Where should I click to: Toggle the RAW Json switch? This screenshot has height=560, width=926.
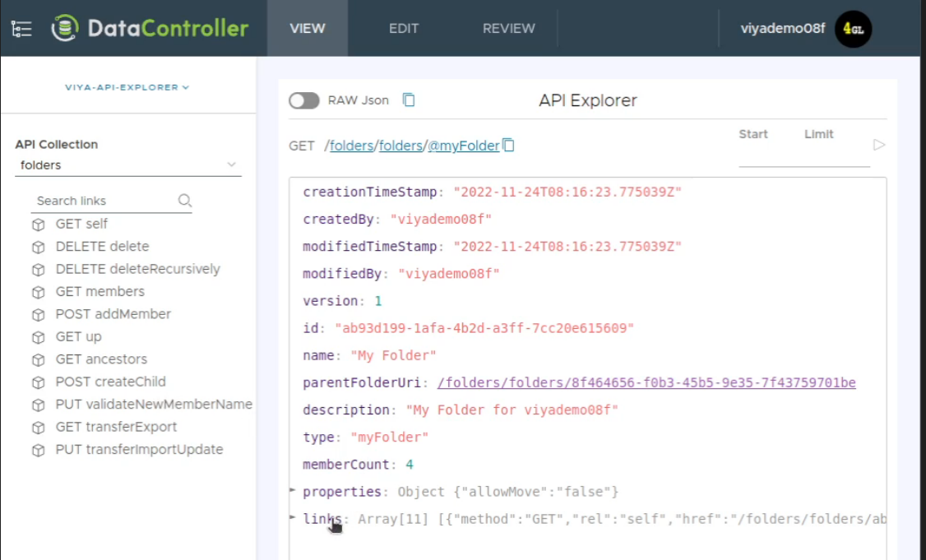coord(304,100)
